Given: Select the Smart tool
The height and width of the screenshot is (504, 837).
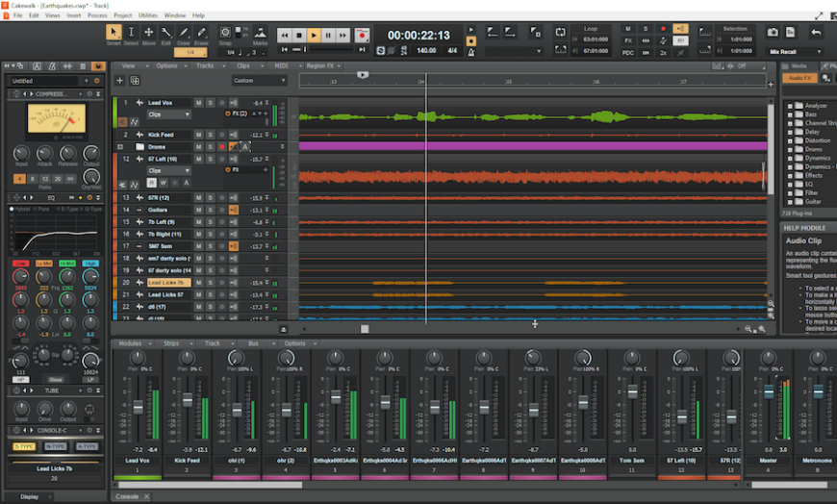Looking at the screenshot, I should click(114, 33).
